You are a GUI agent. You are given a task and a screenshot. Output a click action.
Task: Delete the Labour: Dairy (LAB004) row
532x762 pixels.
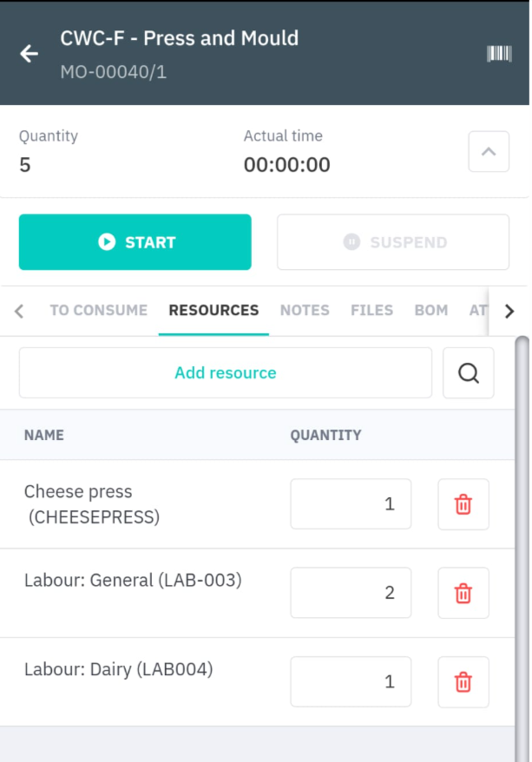(x=463, y=682)
